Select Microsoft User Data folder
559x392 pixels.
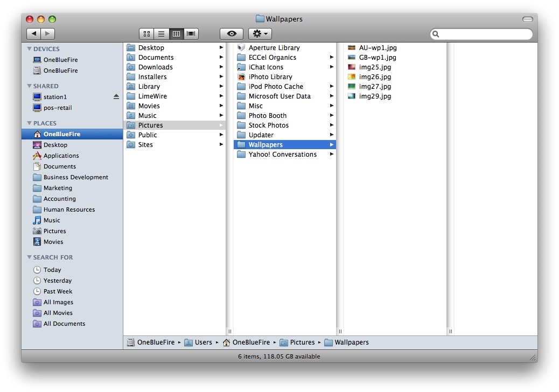click(x=285, y=96)
